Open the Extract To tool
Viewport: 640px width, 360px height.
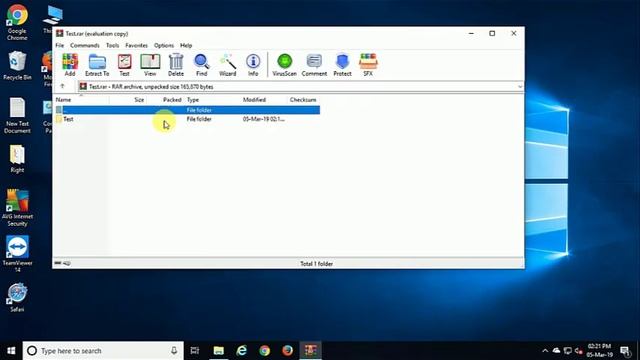[x=97, y=65]
